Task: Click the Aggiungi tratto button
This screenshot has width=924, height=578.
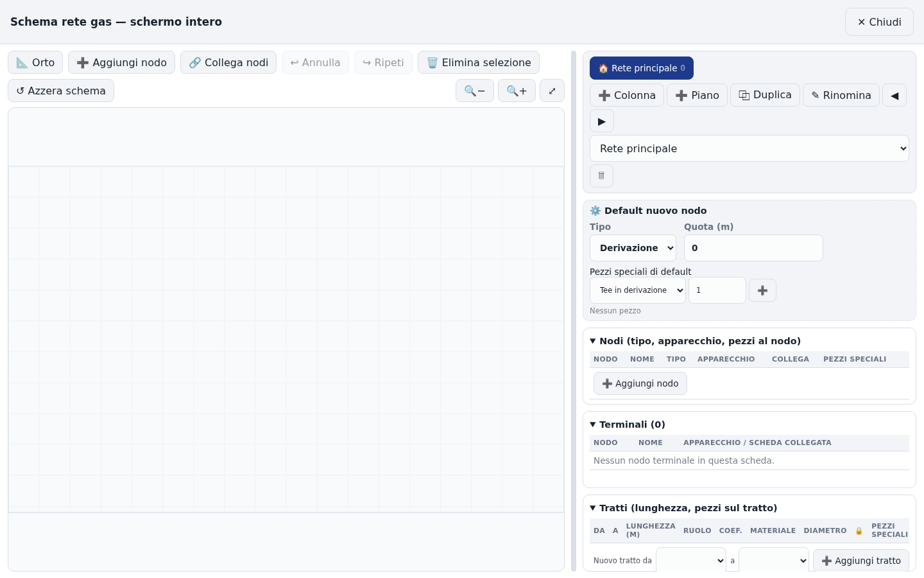Action: [861, 561]
